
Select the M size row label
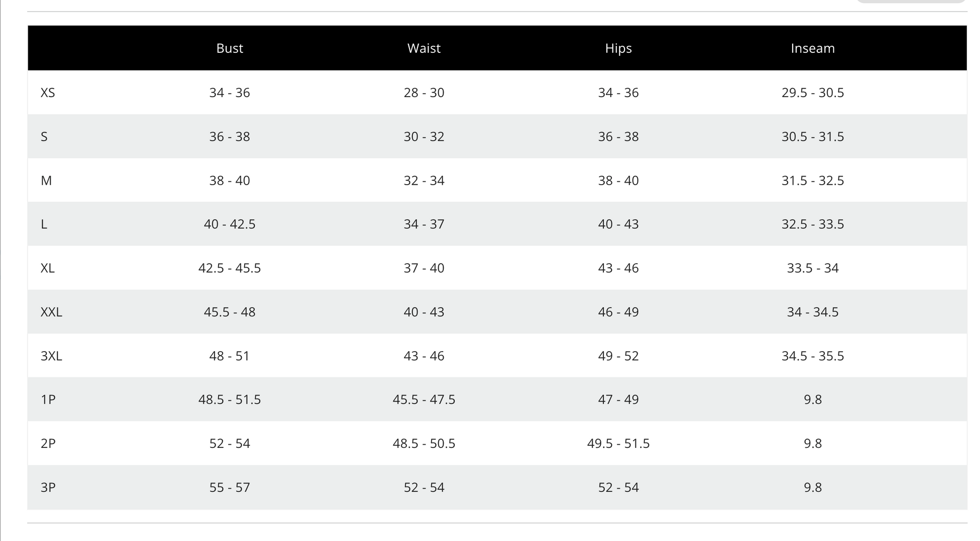click(x=46, y=181)
